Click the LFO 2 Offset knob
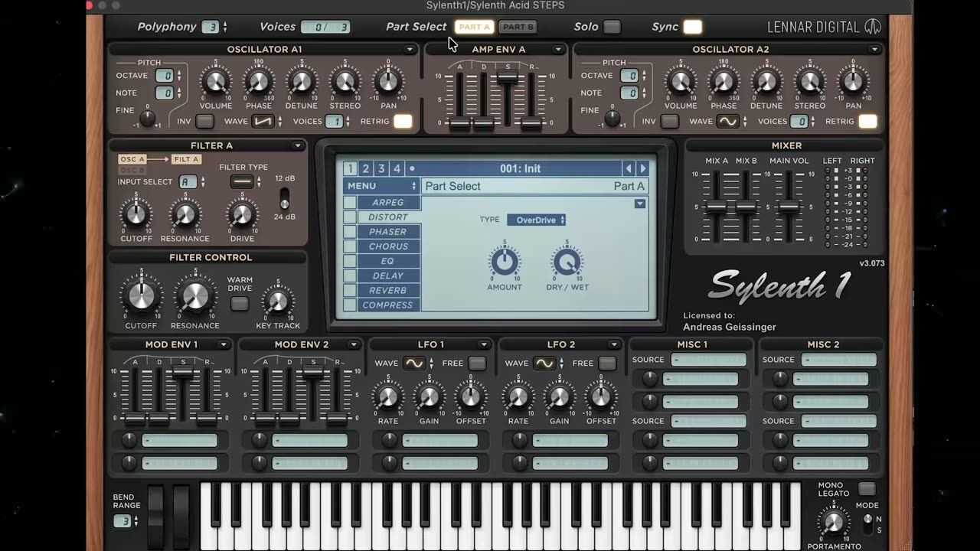980x551 pixels. (x=600, y=397)
